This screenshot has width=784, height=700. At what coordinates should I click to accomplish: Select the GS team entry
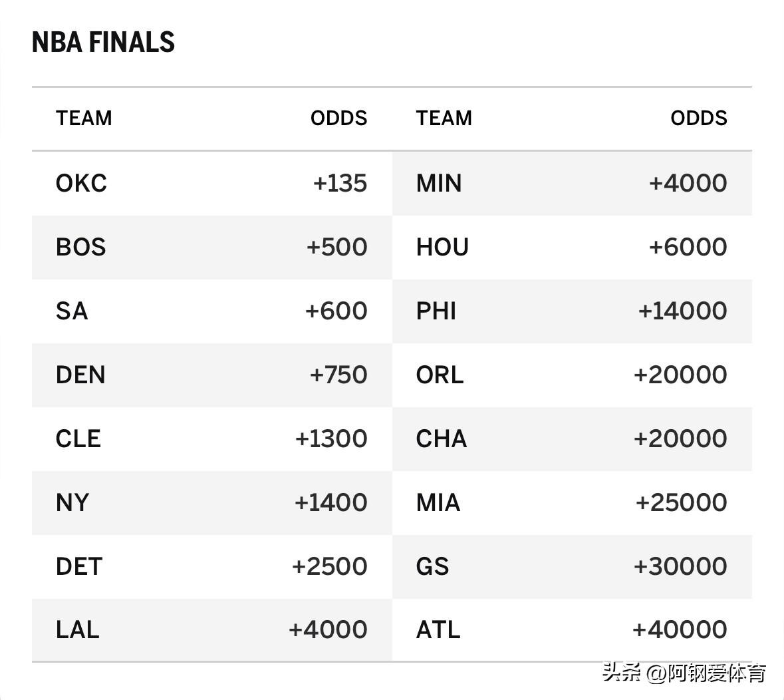[x=432, y=566]
